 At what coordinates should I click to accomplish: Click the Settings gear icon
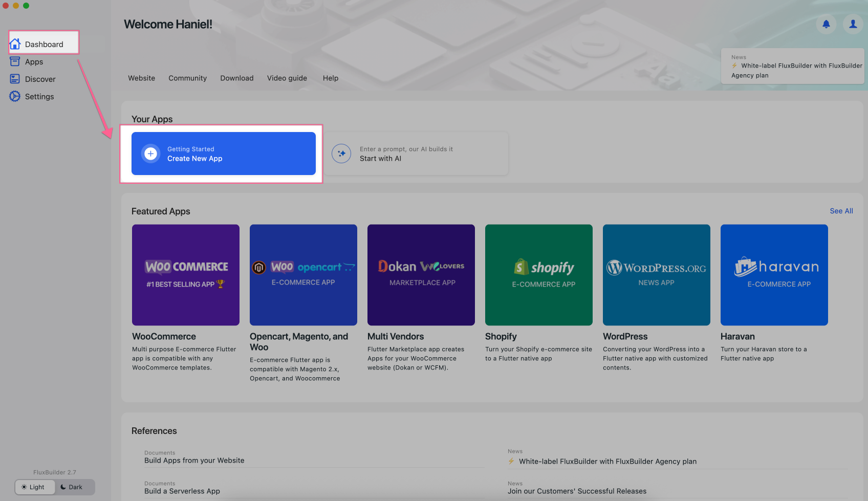[15, 96]
